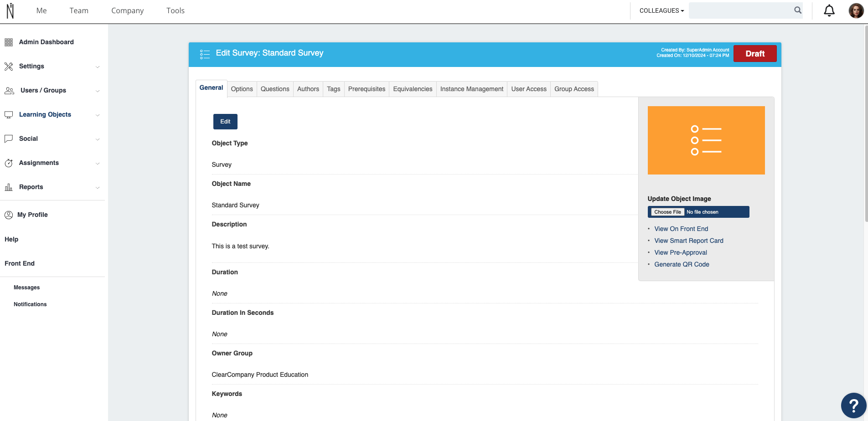The width and height of the screenshot is (868, 421).
Task: Select the User Access tab
Action: (x=529, y=89)
